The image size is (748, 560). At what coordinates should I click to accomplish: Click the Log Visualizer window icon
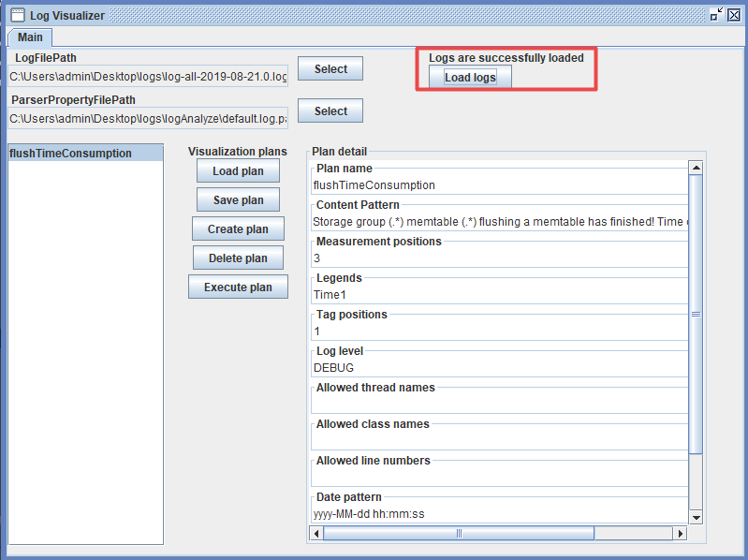(x=17, y=15)
